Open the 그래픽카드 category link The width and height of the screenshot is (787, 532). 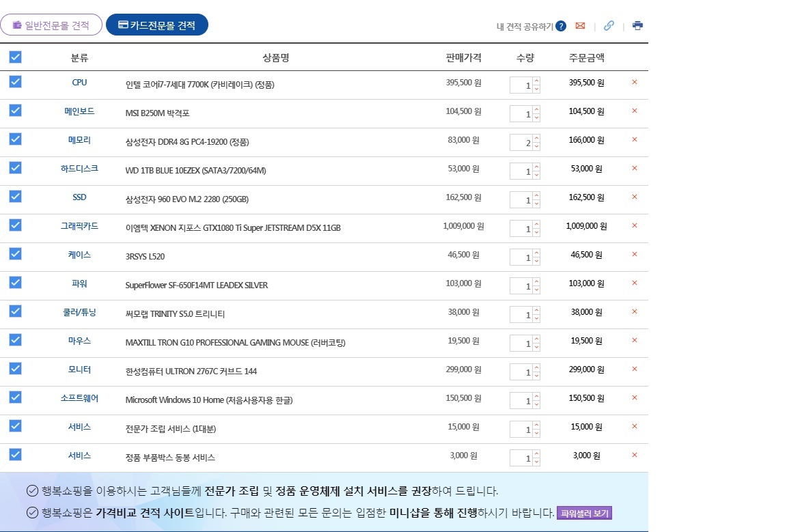pyautogui.click(x=79, y=226)
